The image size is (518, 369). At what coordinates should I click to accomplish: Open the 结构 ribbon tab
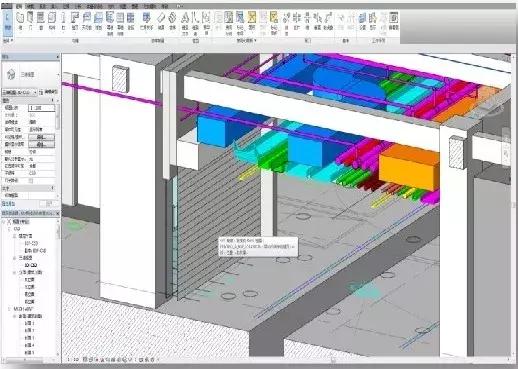[30, 6]
